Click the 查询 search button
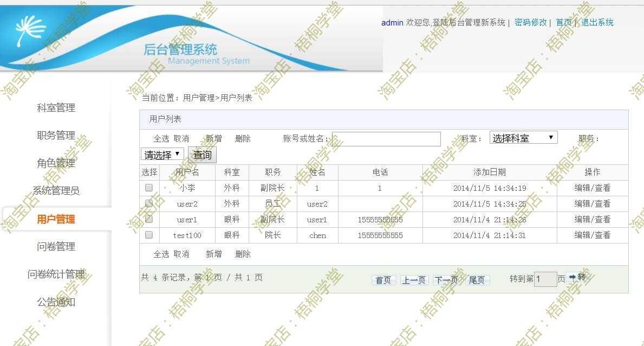 pyautogui.click(x=202, y=155)
